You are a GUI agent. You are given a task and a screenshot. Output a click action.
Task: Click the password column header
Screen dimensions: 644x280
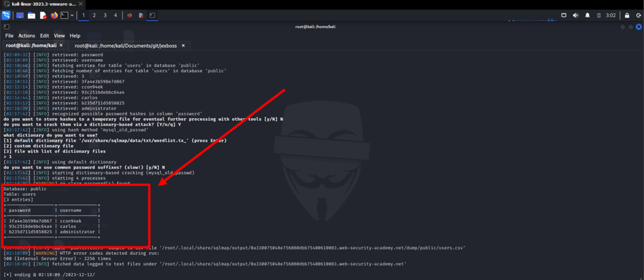coord(19,210)
